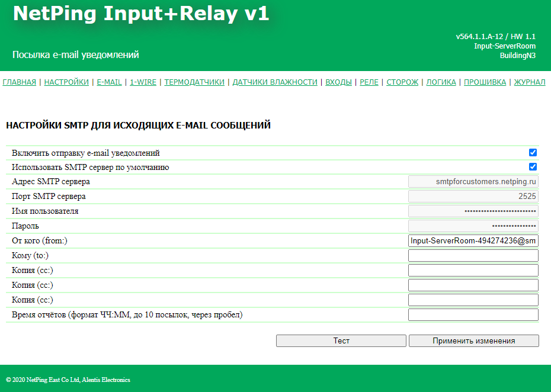This screenshot has width=551, height=392.
Task: Click location text 'BuildingN3'
Action: 518,56
